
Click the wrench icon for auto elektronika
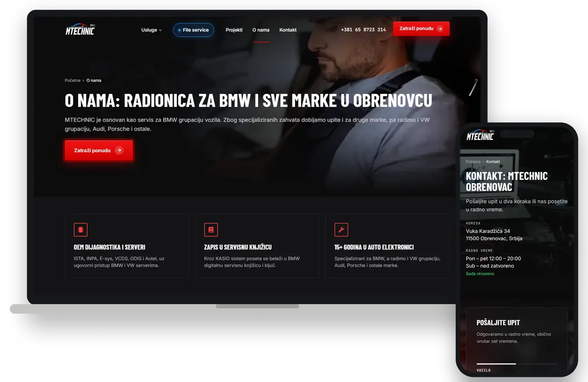(341, 230)
